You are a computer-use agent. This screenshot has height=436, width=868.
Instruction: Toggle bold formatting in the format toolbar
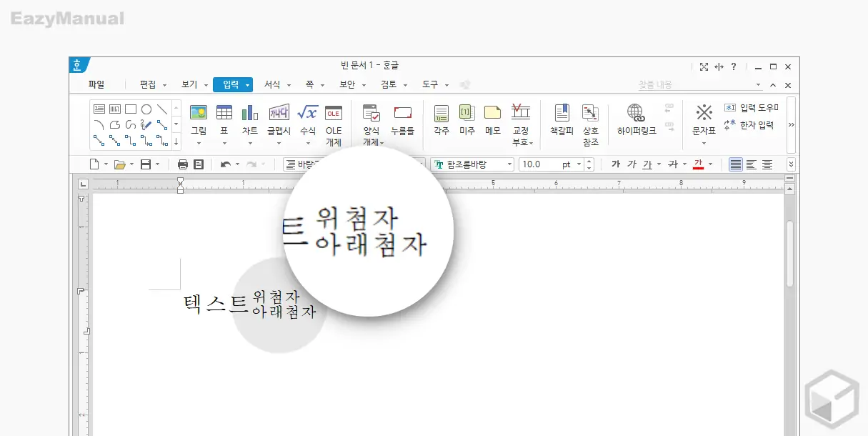tap(617, 164)
